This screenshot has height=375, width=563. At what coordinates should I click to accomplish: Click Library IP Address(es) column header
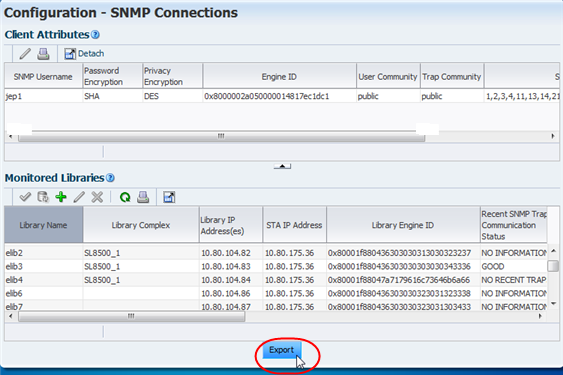point(231,225)
